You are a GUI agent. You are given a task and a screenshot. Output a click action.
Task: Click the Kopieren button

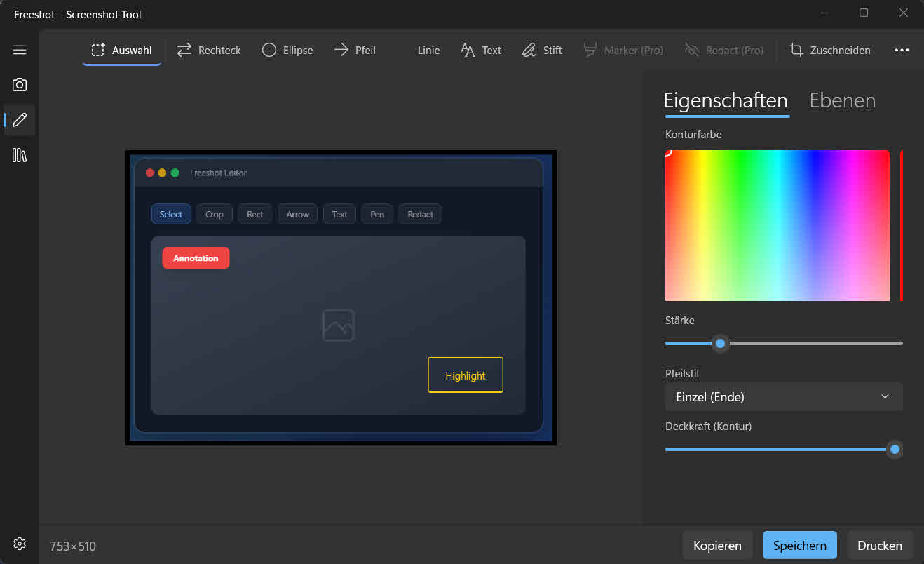[717, 545]
